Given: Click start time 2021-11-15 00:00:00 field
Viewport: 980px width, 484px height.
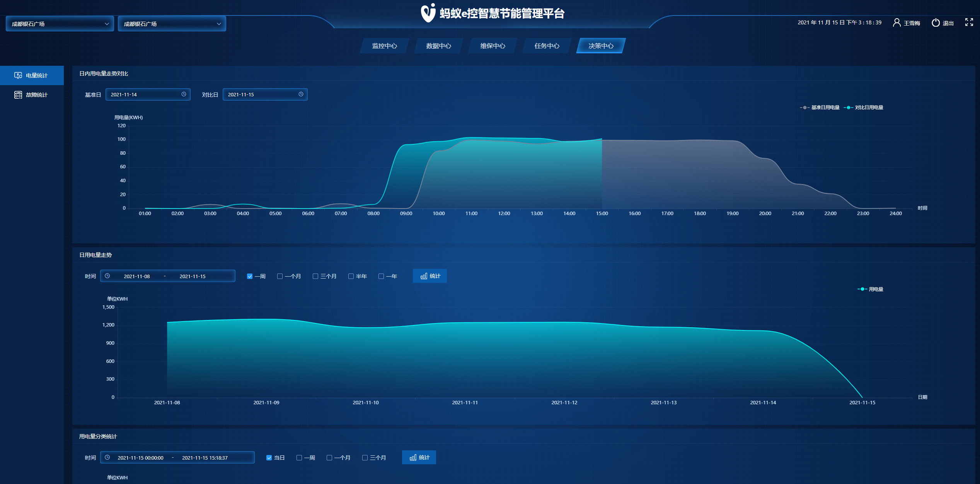Looking at the screenshot, I should coord(141,458).
